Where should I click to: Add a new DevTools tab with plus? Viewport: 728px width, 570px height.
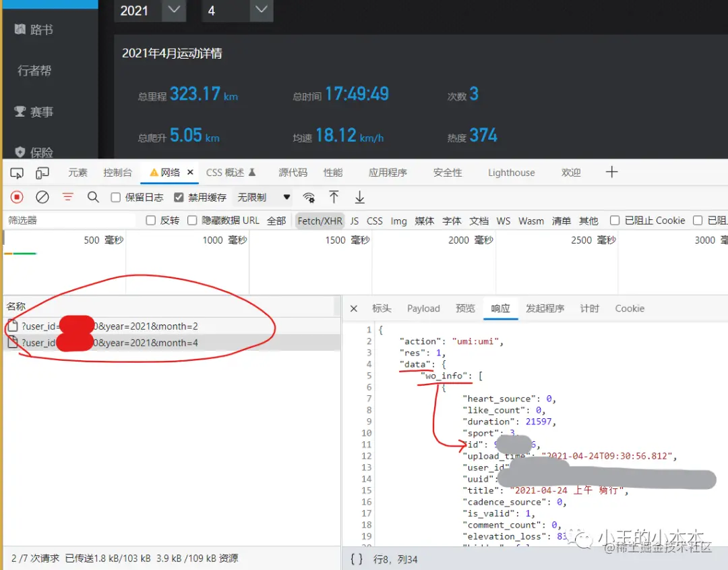click(x=611, y=172)
